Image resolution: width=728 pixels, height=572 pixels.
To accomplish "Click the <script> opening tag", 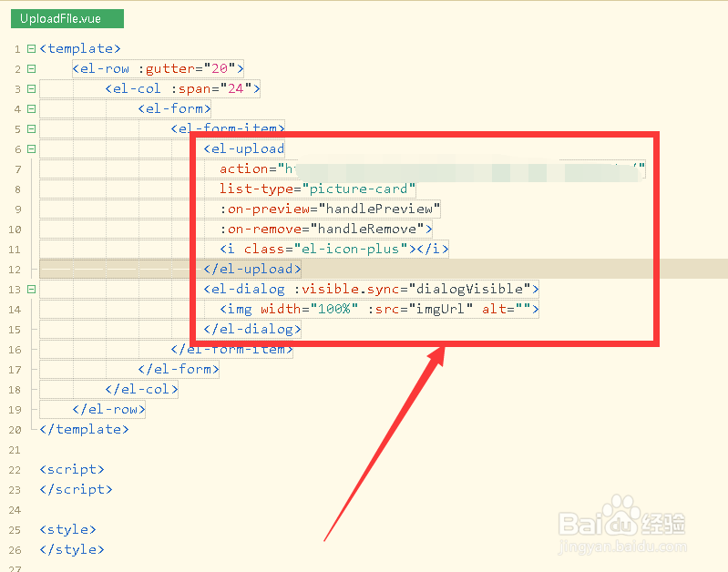I will point(72,469).
